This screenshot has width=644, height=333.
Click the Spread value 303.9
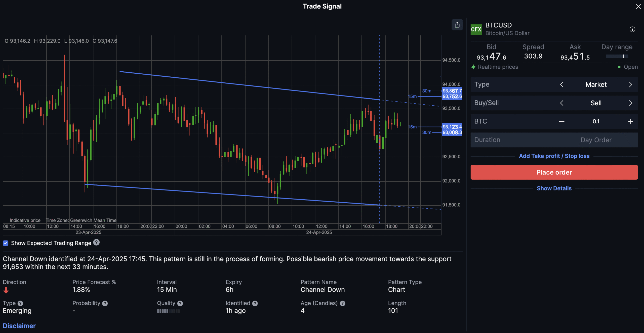tap(533, 56)
